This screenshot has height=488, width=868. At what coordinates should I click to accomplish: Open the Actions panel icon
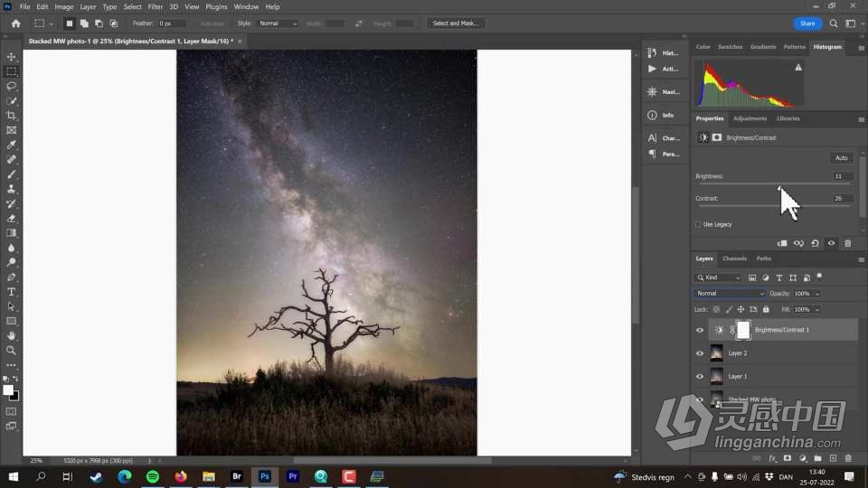click(x=652, y=69)
